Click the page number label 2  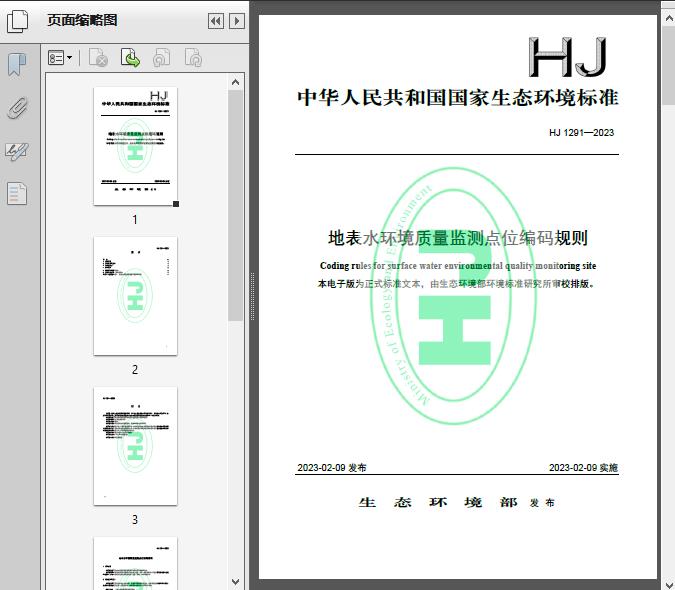point(135,370)
